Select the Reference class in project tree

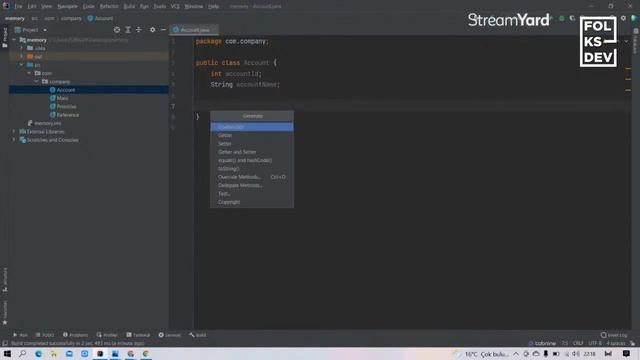pyautogui.click(x=64, y=115)
